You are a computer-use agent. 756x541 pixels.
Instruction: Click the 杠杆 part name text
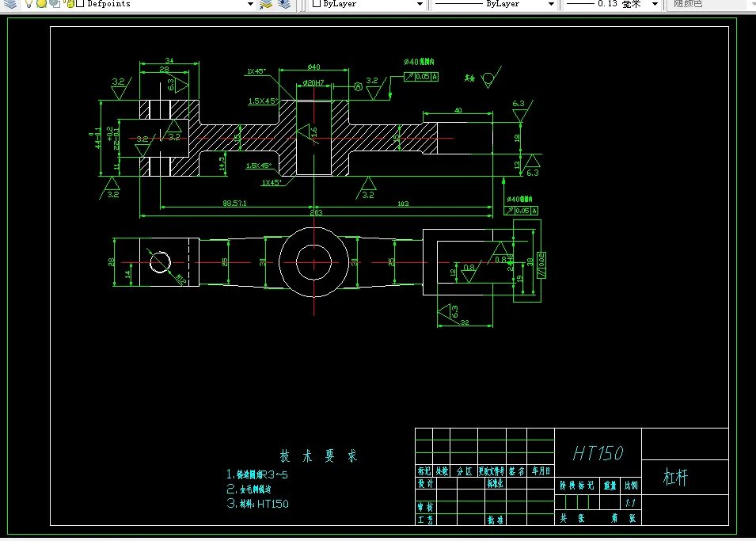coord(675,477)
